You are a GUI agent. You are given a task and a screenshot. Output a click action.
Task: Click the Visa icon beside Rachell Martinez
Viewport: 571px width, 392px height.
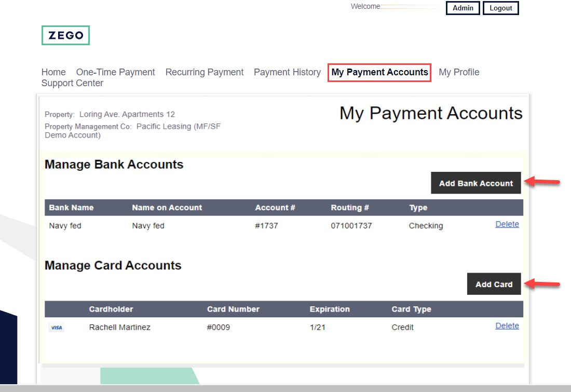click(57, 328)
